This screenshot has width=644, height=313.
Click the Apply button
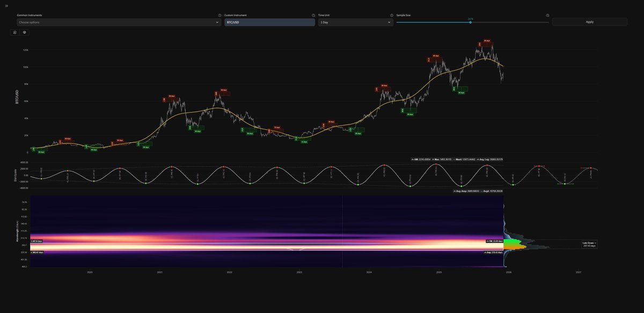[589, 22]
